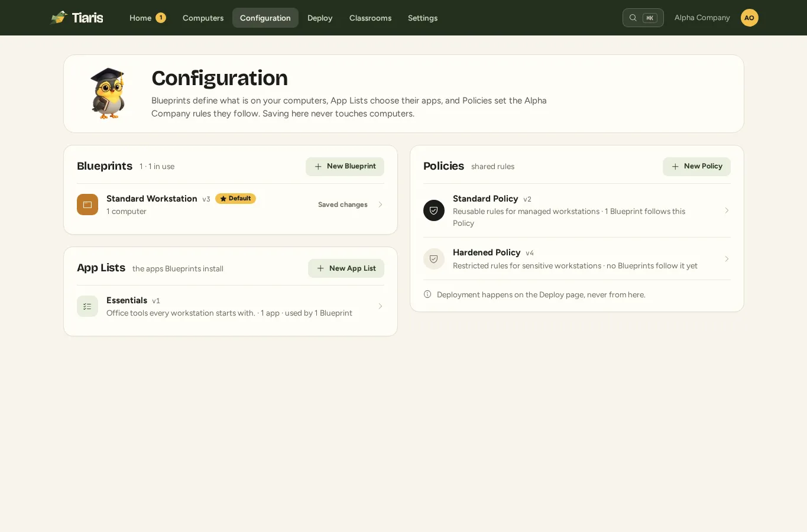Viewport: 807px width, 532px height.
Task: Click the New App List button
Action: click(346, 268)
